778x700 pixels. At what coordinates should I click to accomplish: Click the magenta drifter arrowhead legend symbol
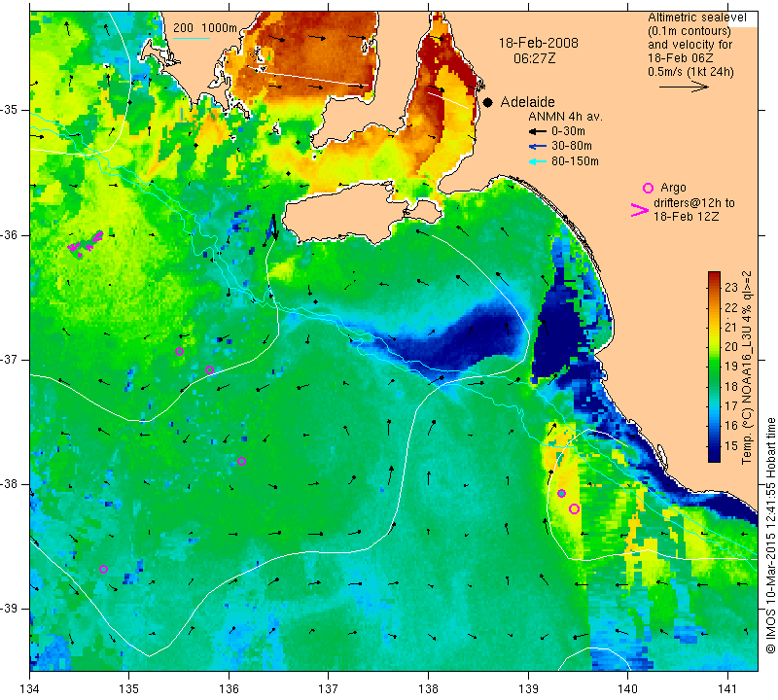640,210
